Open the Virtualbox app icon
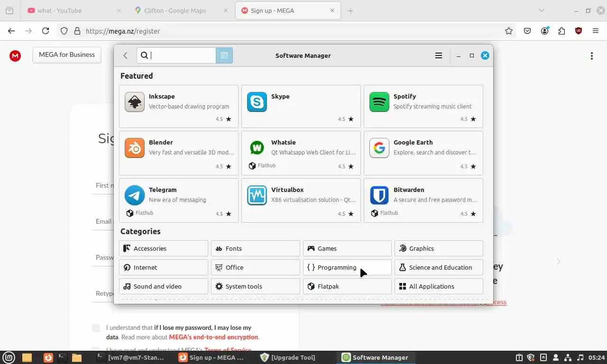Viewport: 607px width, 364px height. click(x=257, y=195)
